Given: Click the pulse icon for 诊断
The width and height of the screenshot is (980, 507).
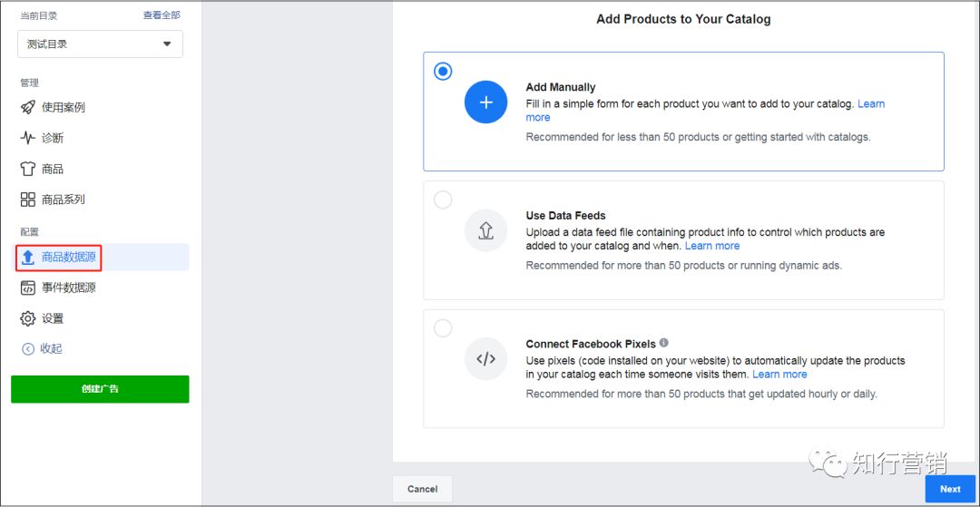Looking at the screenshot, I should [x=28, y=138].
